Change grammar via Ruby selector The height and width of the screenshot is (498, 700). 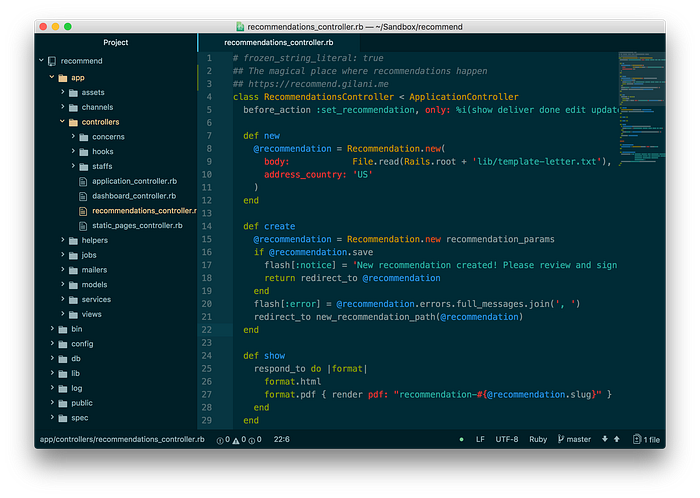[x=538, y=439]
